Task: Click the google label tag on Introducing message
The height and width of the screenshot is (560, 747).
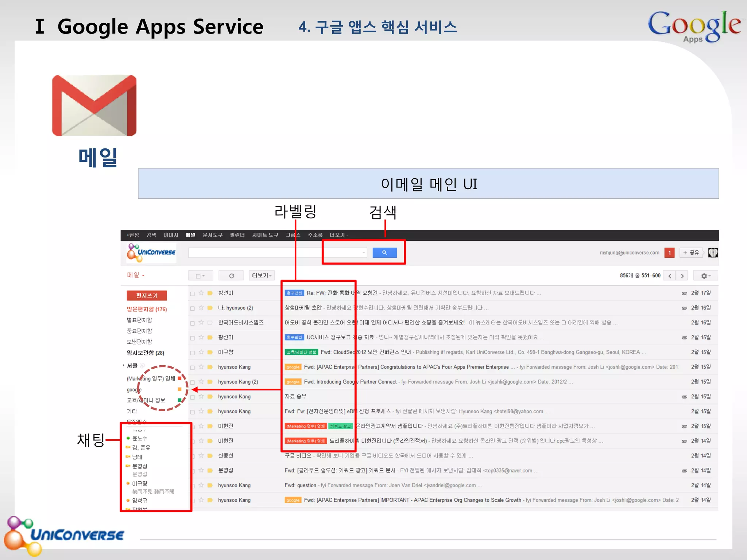Action: (x=293, y=382)
